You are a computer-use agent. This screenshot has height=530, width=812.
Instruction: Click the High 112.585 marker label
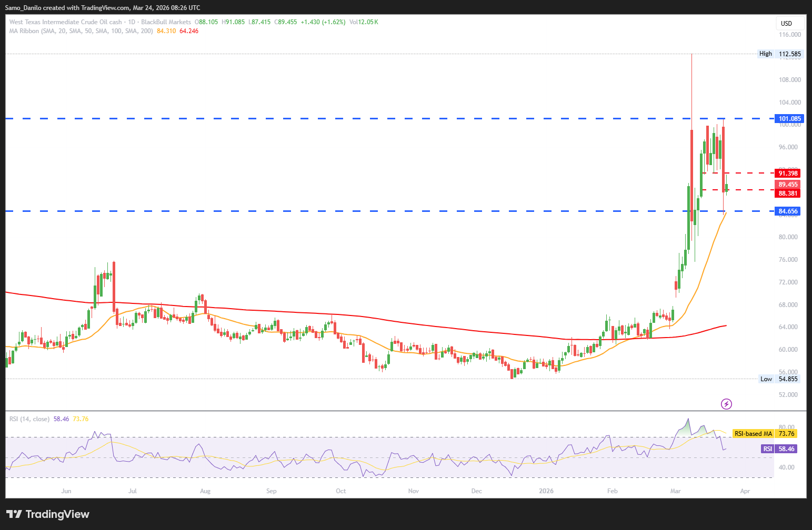(x=780, y=54)
